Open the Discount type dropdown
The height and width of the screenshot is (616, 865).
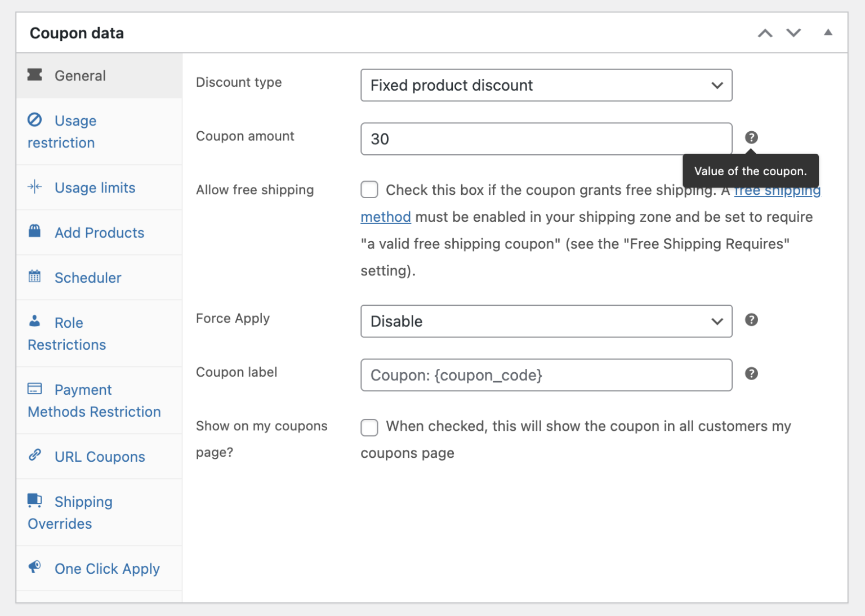(x=546, y=85)
